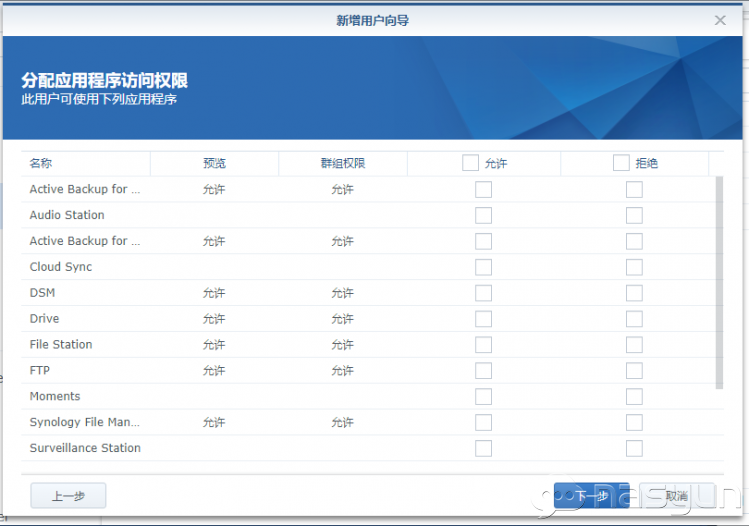This screenshot has width=749, height=526.
Task: Click the 群组权限 value 允许 in FTP row
Action: [x=342, y=370]
